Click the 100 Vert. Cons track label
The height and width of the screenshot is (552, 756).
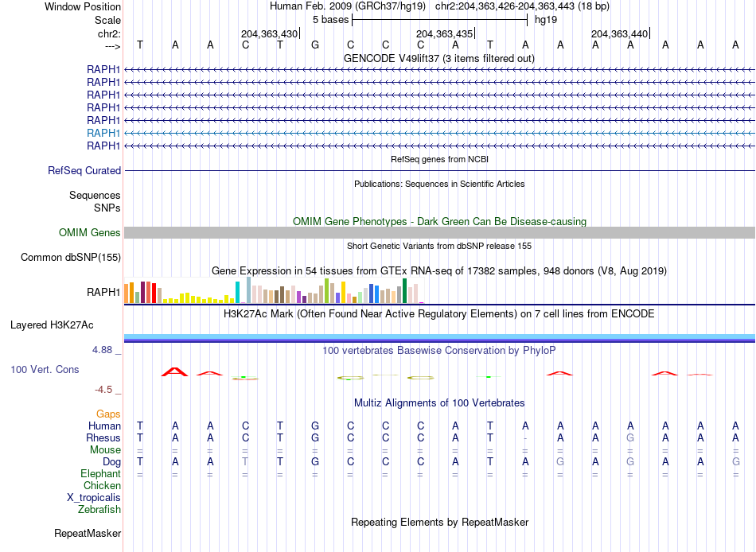point(45,370)
